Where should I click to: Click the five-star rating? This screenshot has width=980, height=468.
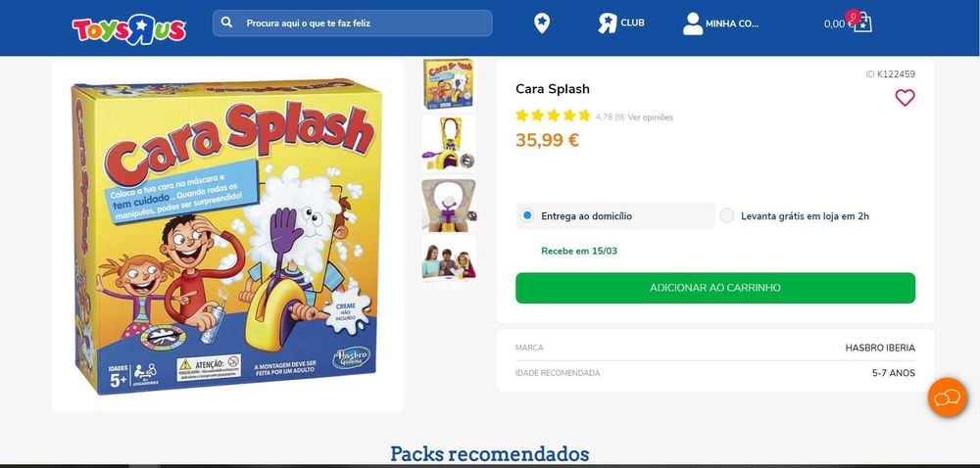[x=553, y=116]
